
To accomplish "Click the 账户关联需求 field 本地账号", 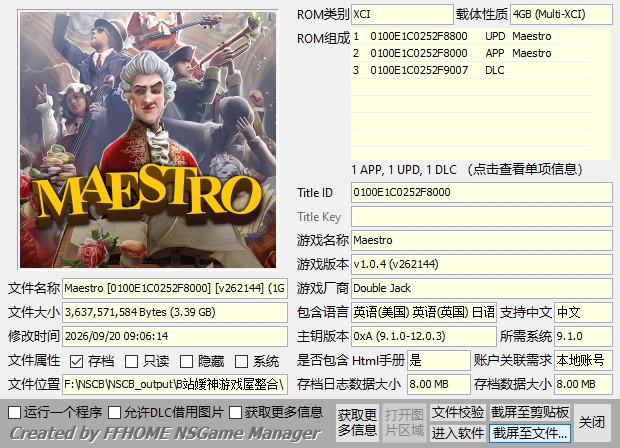I will [583, 361].
